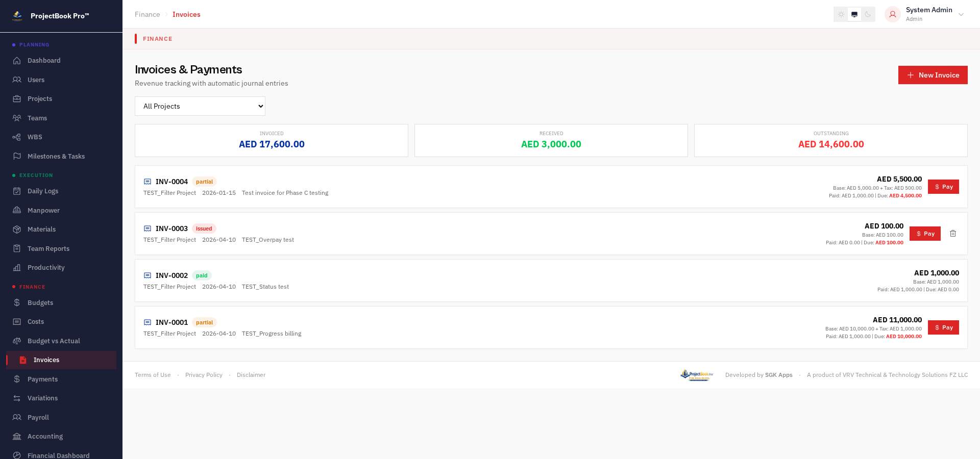Click the SGK Apps developer link
This screenshot has height=459, width=980.
click(x=779, y=375)
